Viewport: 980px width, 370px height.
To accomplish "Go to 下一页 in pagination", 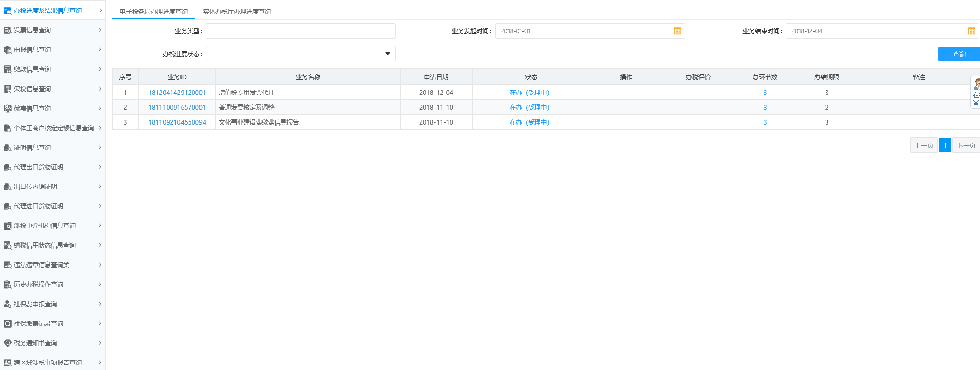I will [966, 146].
